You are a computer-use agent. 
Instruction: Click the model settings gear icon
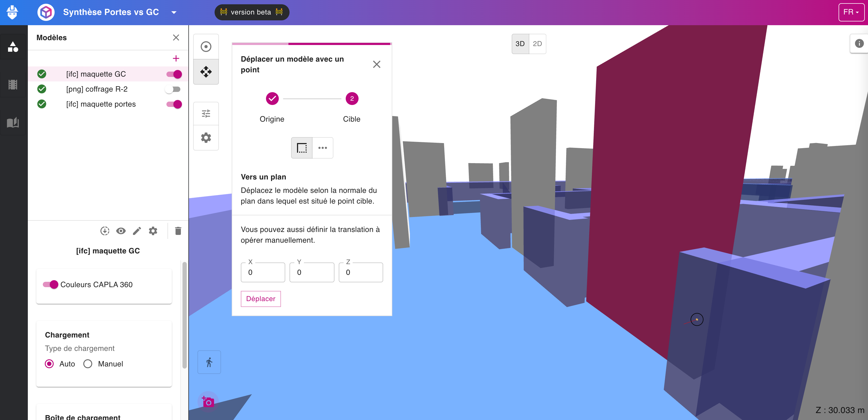click(x=153, y=231)
